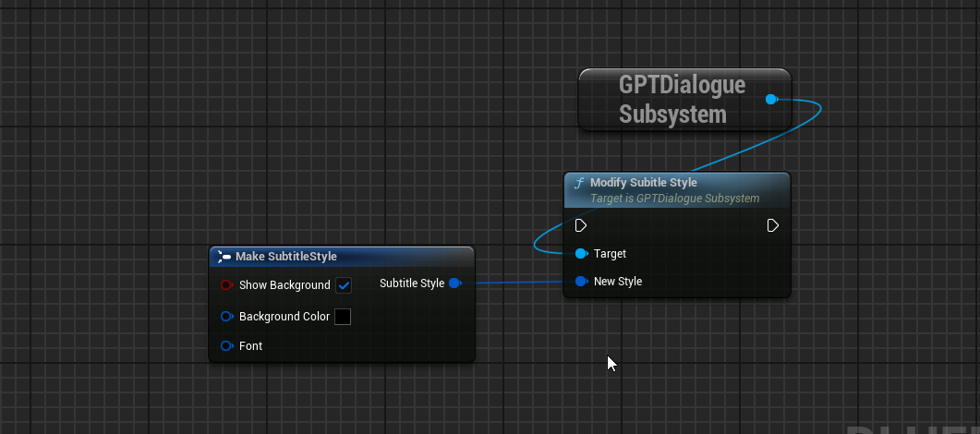Click the New Style input pin
Image resolution: width=980 pixels, height=434 pixels.
[x=581, y=282]
